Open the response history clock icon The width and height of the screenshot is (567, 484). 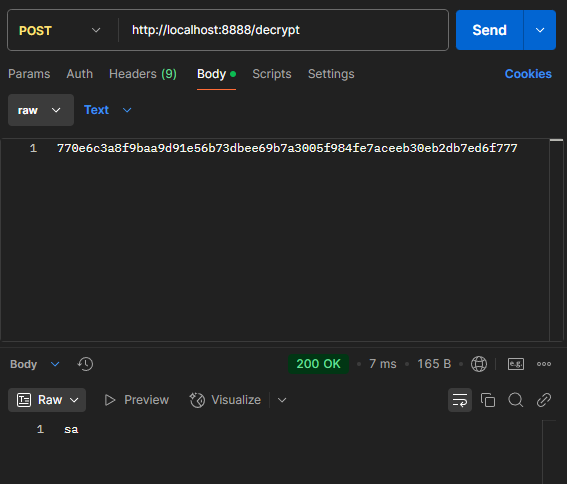[x=85, y=364]
